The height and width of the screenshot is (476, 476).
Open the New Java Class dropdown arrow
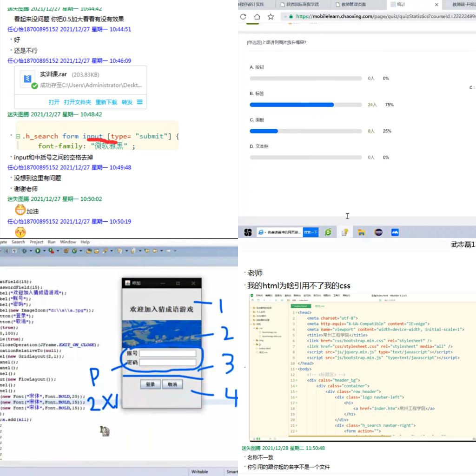click(x=81, y=251)
